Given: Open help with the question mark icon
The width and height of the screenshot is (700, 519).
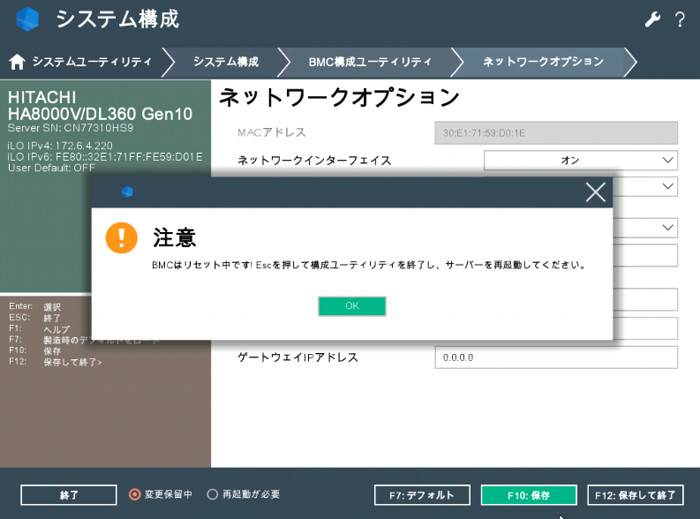Looking at the screenshot, I should [680, 19].
